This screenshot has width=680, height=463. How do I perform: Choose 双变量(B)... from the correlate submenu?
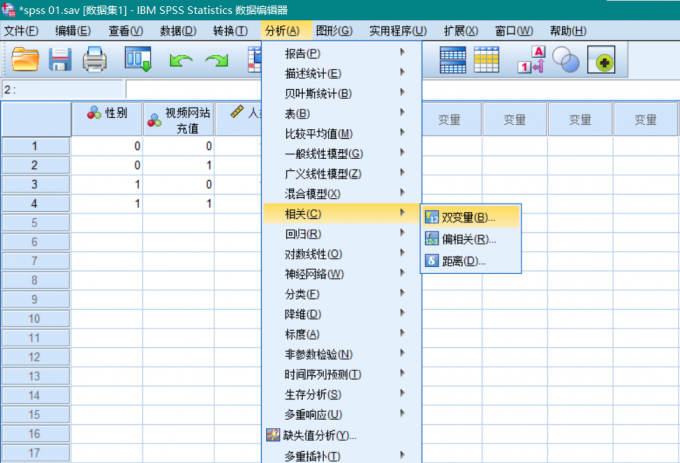pyautogui.click(x=471, y=217)
